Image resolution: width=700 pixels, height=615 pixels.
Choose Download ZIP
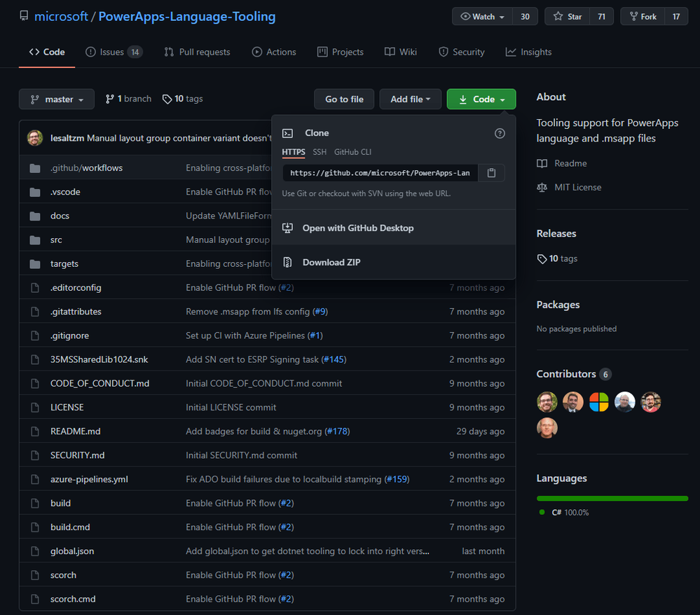coord(393,263)
